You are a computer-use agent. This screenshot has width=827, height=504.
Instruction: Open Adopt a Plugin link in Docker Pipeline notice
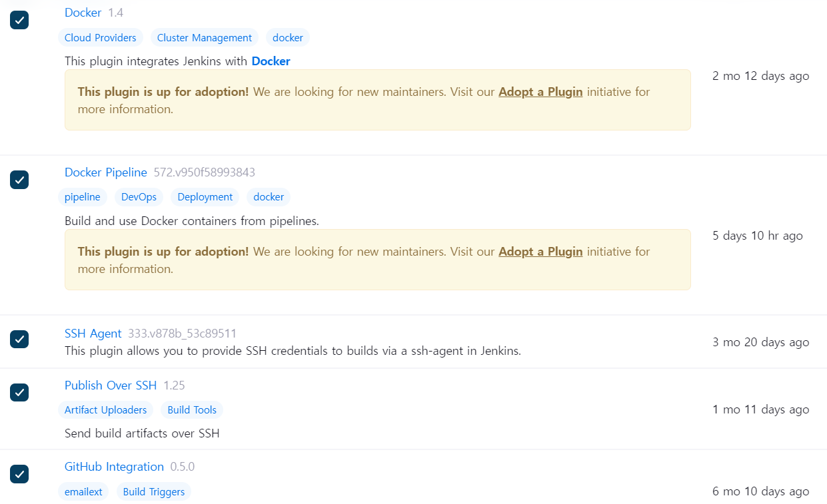(x=540, y=252)
